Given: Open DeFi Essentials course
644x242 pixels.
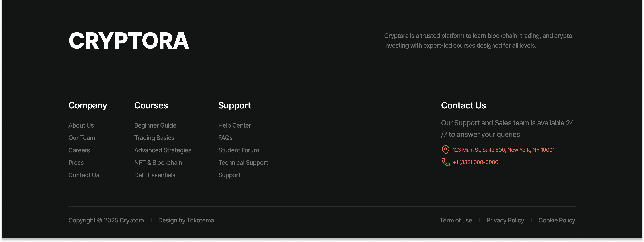Looking at the screenshot, I should 154,175.
